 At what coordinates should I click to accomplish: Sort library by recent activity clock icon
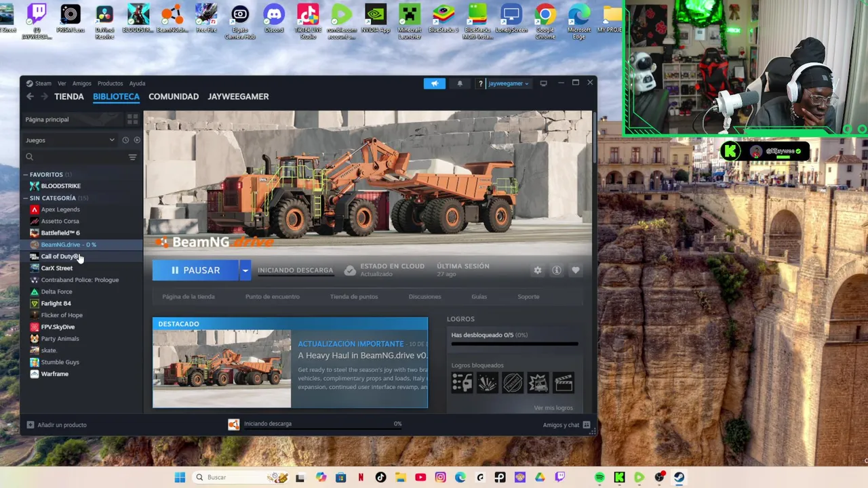(x=125, y=140)
